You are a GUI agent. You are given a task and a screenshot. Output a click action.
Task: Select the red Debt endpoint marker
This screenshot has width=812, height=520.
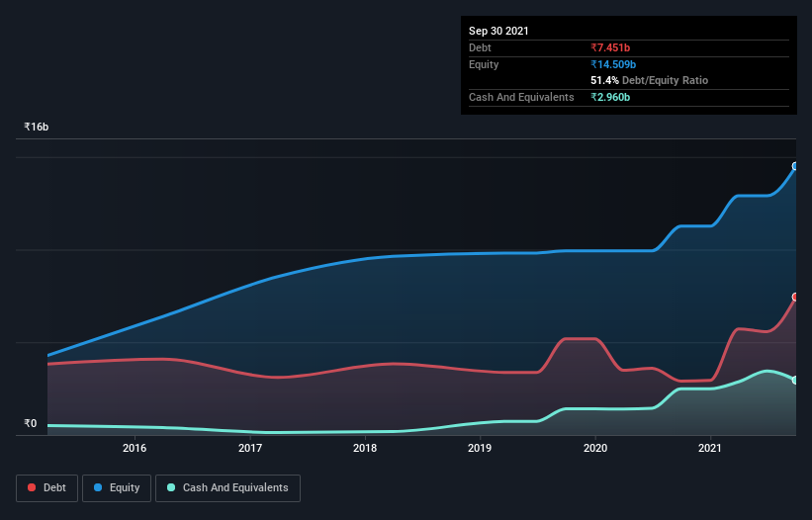point(795,297)
